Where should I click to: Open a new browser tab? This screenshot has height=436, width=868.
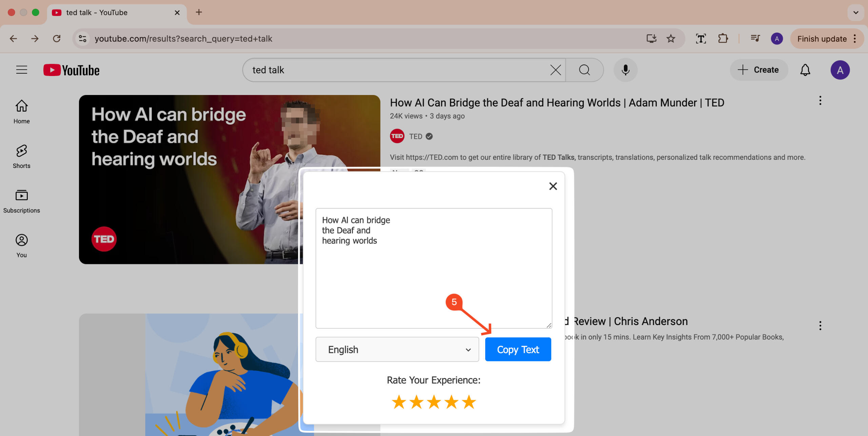(x=199, y=13)
